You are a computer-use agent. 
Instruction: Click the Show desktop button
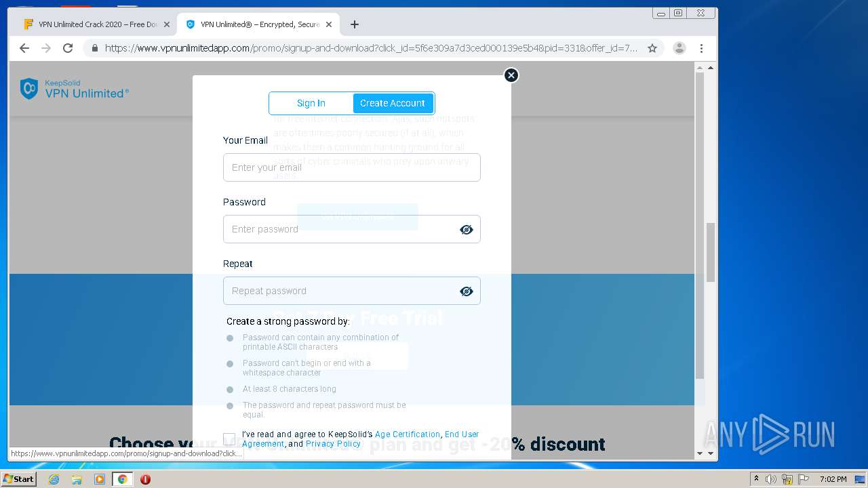coord(861,479)
